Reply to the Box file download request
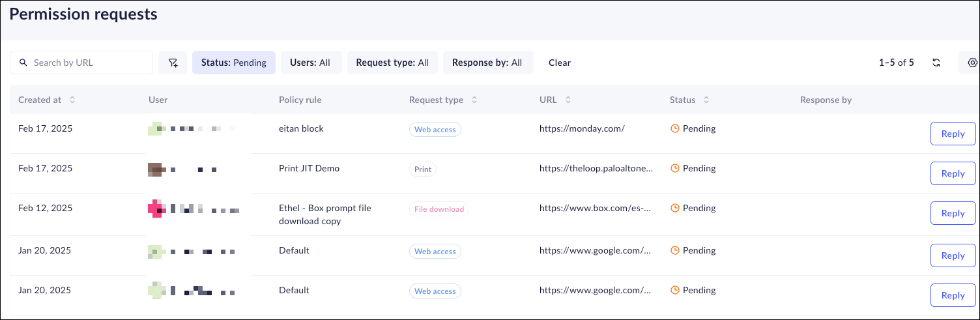This screenshot has width=980, height=320. [953, 213]
